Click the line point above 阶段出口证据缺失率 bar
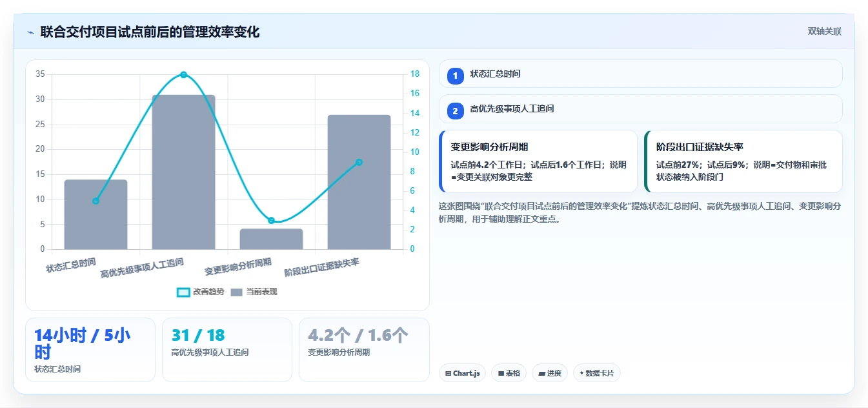868x408 pixels. click(x=359, y=162)
